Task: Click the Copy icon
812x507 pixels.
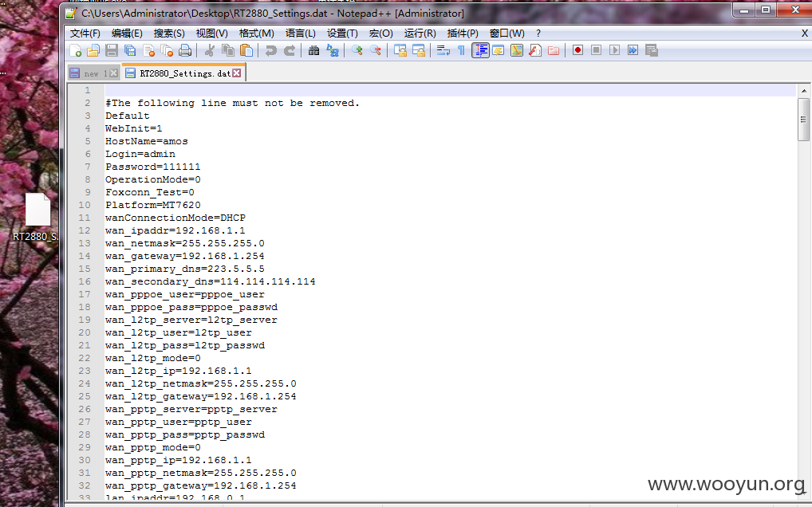Action: point(228,50)
